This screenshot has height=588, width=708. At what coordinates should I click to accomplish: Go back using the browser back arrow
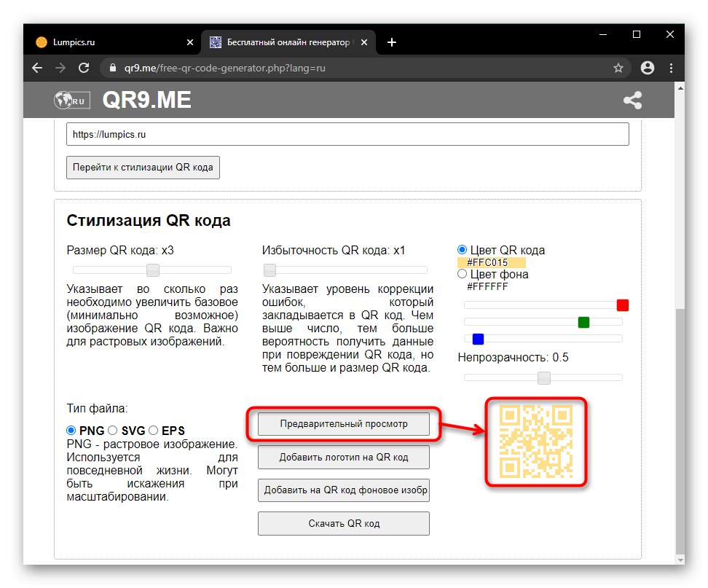37,68
